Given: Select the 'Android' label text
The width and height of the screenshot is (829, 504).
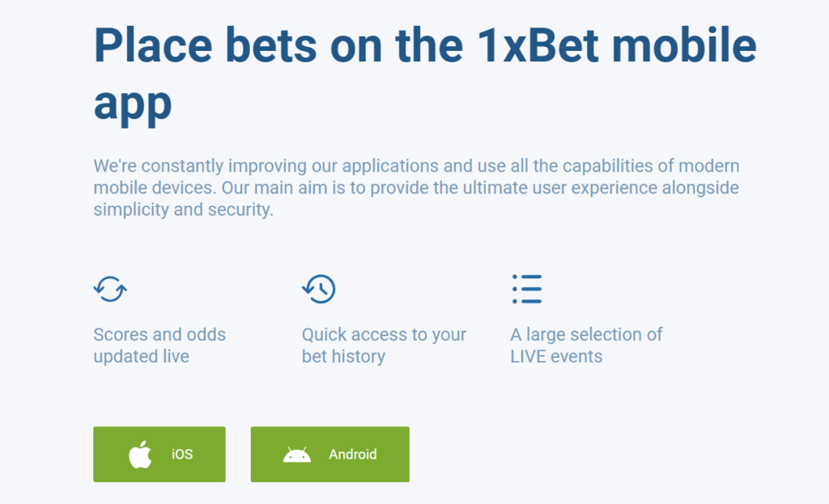Looking at the screenshot, I should click(352, 455).
